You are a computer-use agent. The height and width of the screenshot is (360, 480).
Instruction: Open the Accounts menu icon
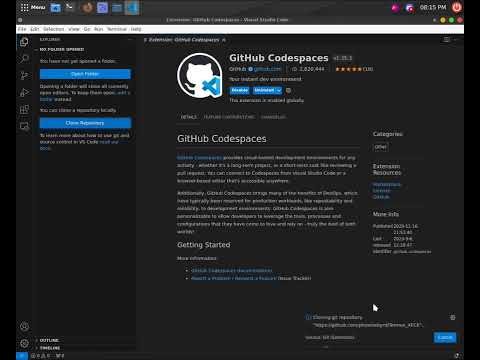(x=24, y=327)
